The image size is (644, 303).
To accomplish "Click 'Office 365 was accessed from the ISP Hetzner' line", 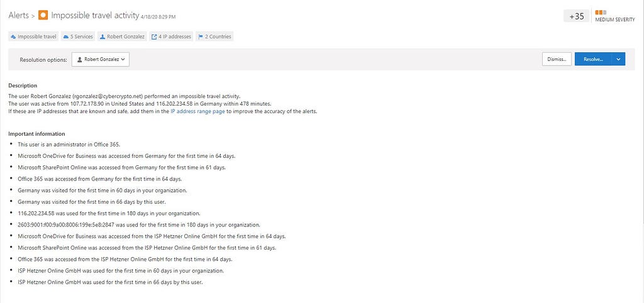I will pos(125,260).
